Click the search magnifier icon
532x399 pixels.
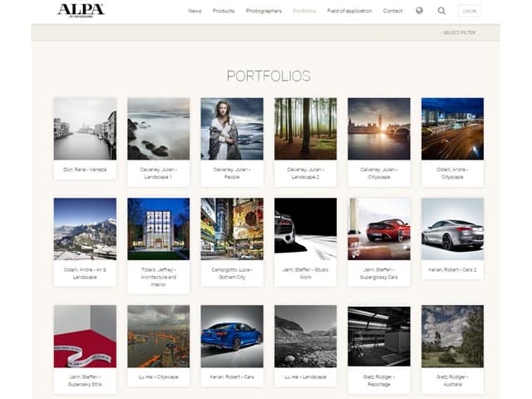click(x=441, y=11)
